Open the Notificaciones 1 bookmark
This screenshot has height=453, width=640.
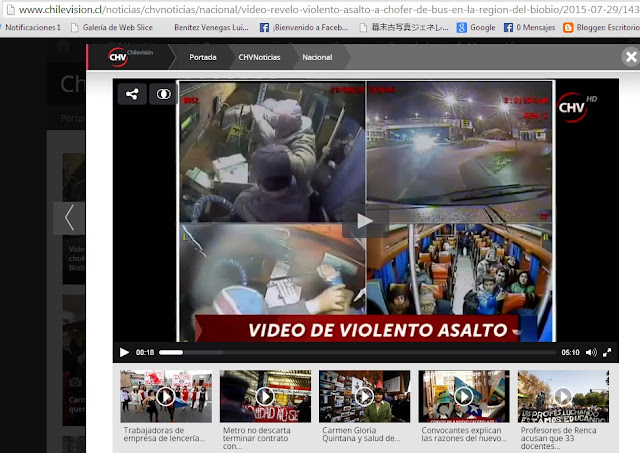[x=32, y=27]
